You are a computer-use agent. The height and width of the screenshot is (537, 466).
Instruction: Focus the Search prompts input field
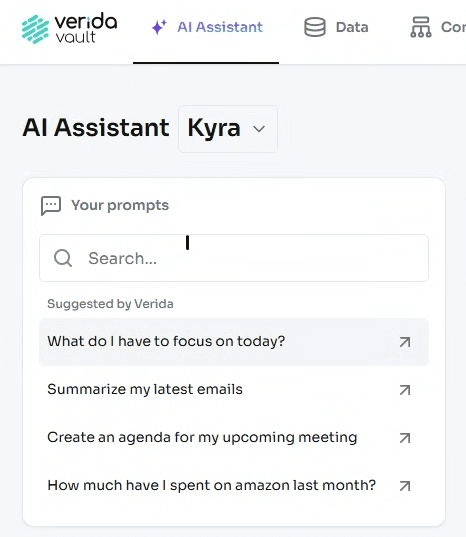click(x=234, y=258)
